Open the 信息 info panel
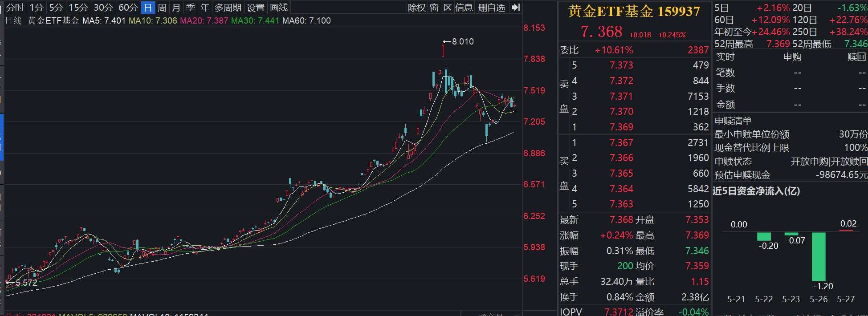Screen dimensions: 868x316 [464, 8]
